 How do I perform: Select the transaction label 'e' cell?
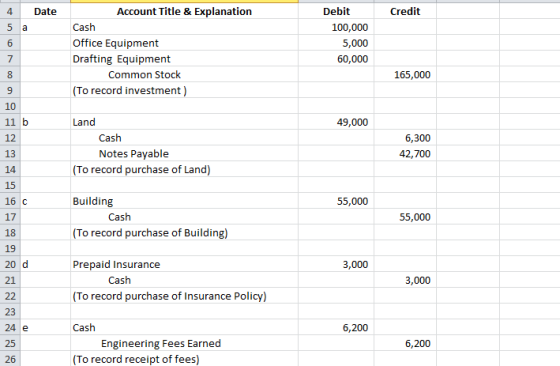pyautogui.click(x=45, y=327)
